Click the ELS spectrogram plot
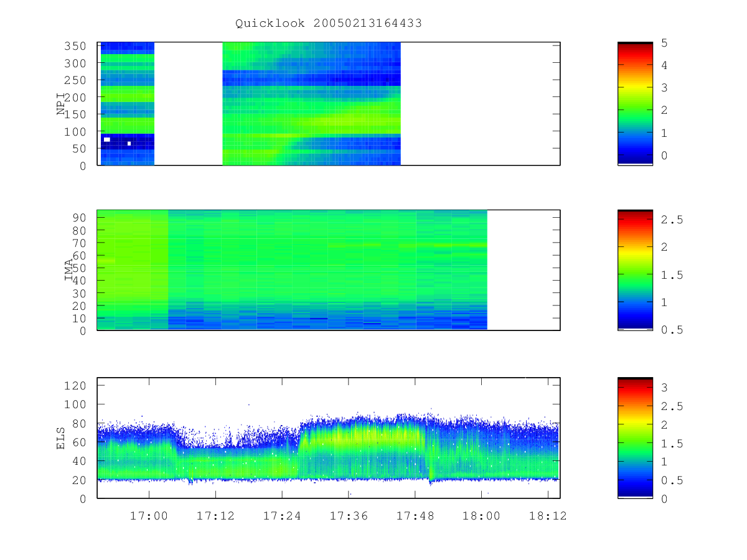This screenshot has width=747, height=560. pos(329,438)
